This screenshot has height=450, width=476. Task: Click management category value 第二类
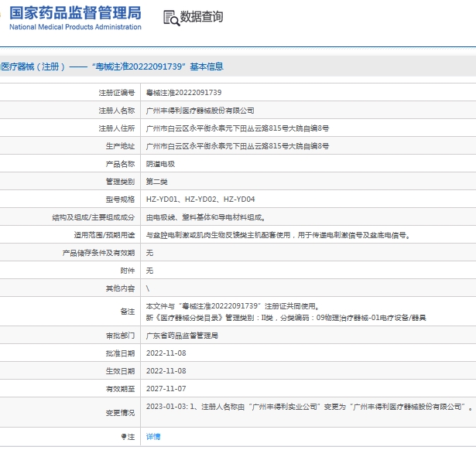[156, 182]
